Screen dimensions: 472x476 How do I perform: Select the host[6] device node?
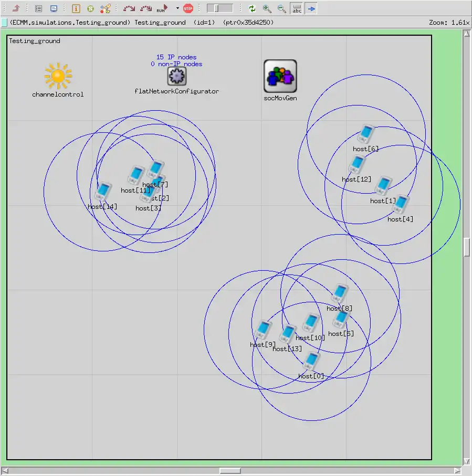point(366,134)
